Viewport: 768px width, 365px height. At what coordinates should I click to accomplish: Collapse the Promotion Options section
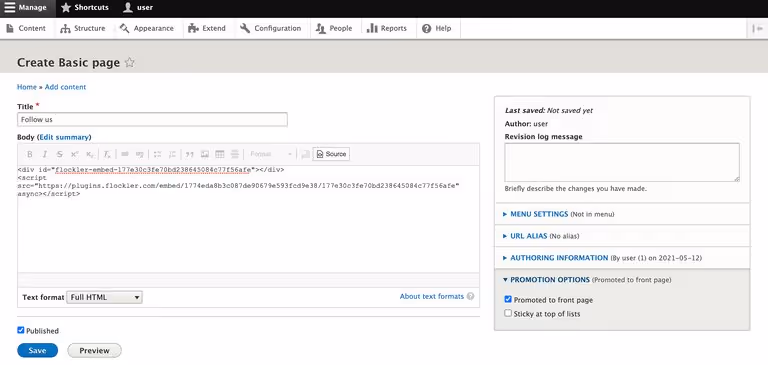click(550, 280)
